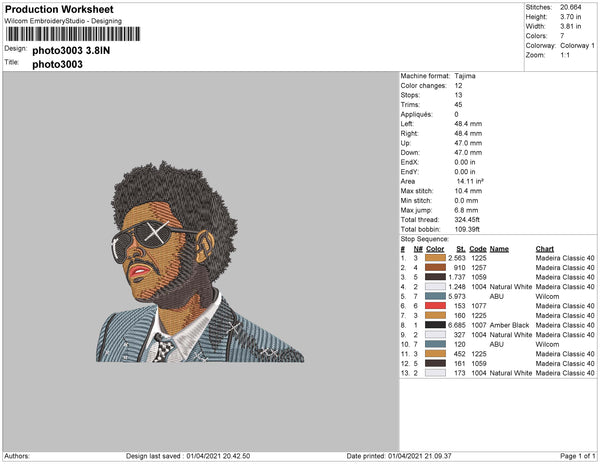
Task: Click the Code column header
Action: click(478, 249)
